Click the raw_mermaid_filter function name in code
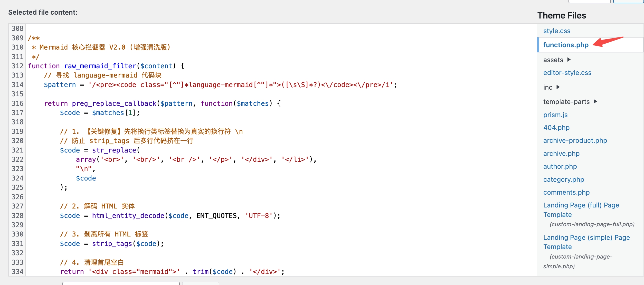The image size is (644, 285). 100,66
